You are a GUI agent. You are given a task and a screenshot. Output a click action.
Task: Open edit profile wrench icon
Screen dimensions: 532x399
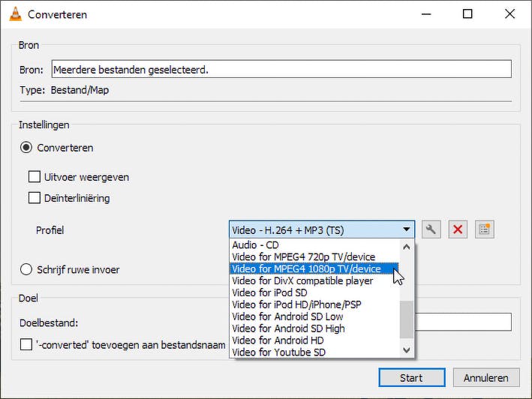point(431,229)
